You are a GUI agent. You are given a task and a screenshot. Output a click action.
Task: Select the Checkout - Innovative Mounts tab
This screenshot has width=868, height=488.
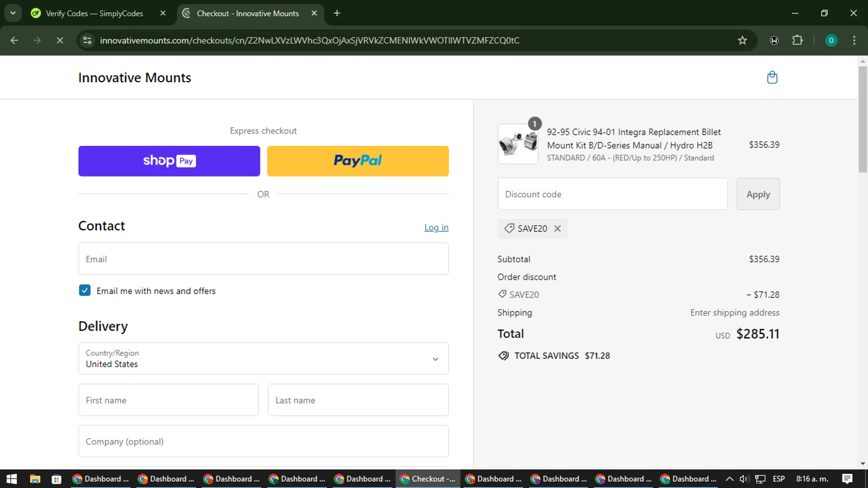pos(248,13)
